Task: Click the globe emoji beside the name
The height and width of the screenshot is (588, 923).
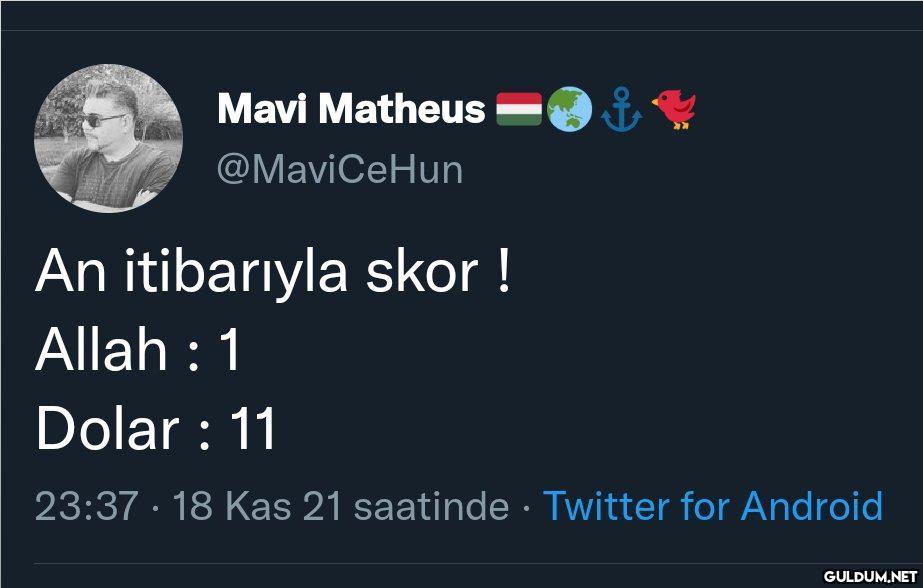Action: [569, 109]
